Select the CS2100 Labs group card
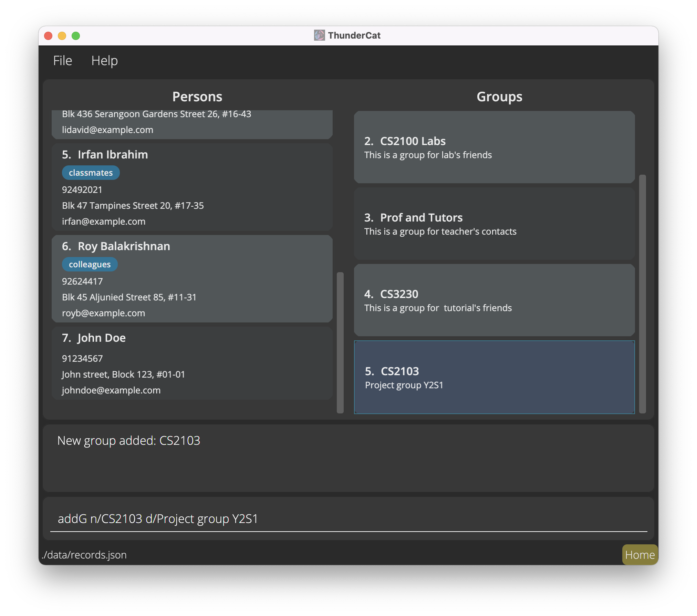Screen dimensions: 697x616 point(494,147)
